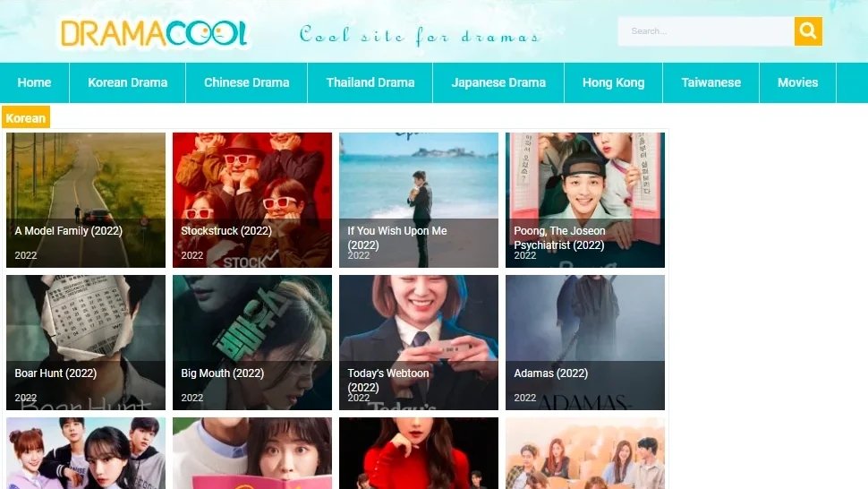Select the Adamas (2022) poster
The image size is (868, 489).
(585, 342)
